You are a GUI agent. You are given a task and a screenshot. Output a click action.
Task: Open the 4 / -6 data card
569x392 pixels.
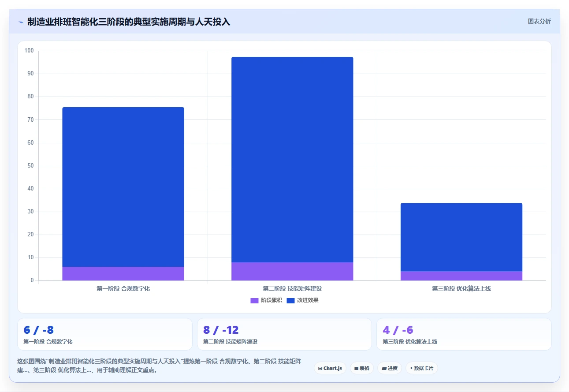tap(464, 334)
